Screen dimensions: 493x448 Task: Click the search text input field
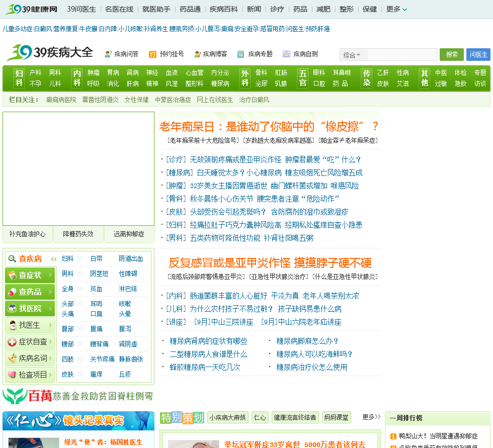(402, 55)
